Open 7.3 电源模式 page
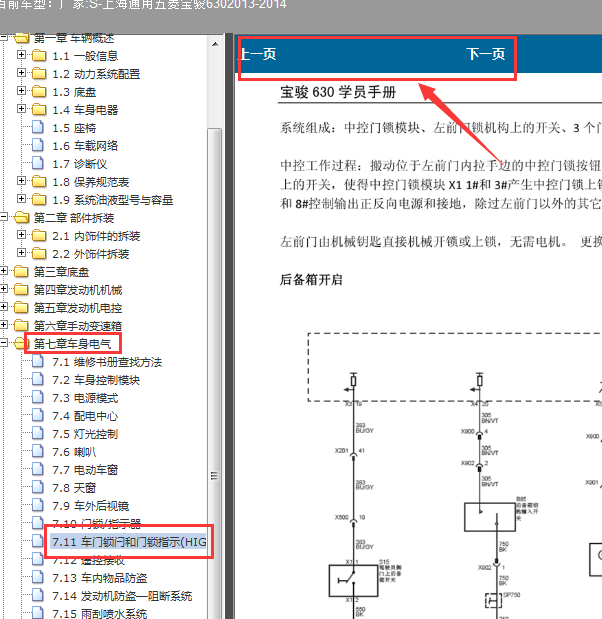Viewport: 602px width, 619px height. pos(85,398)
